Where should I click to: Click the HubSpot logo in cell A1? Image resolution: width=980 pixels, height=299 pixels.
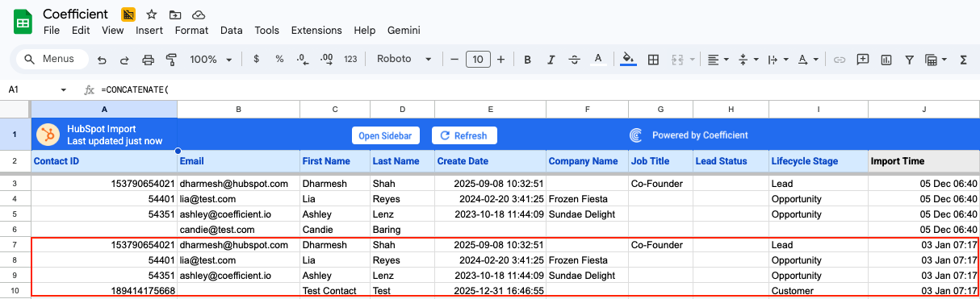[48, 135]
